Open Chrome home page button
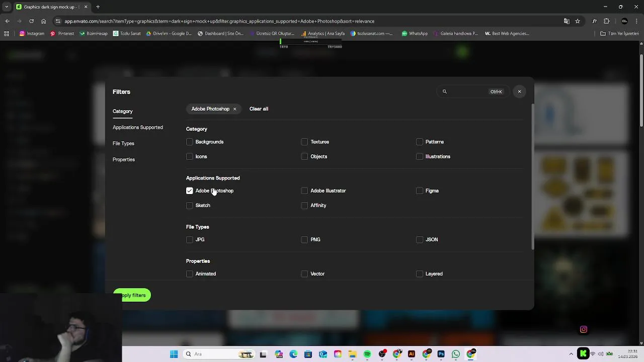 [43, 21]
